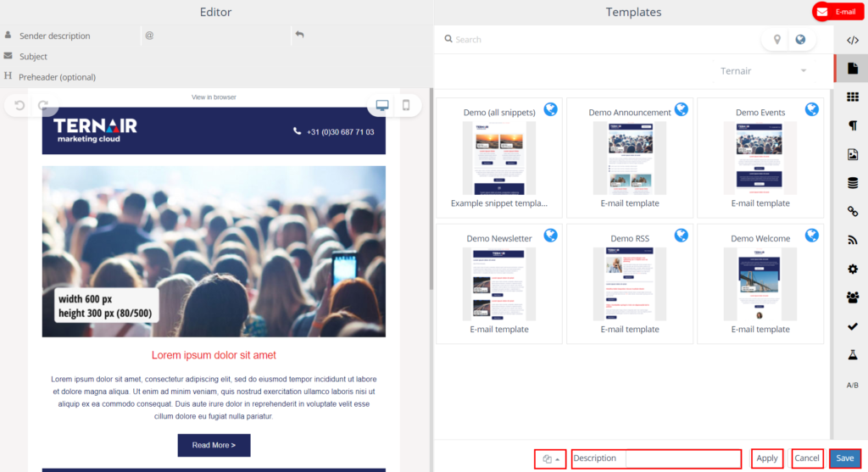This screenshot has height=472, width=868.
Task: Open the settings gear icon in sidebar
Action: point(853,269)
